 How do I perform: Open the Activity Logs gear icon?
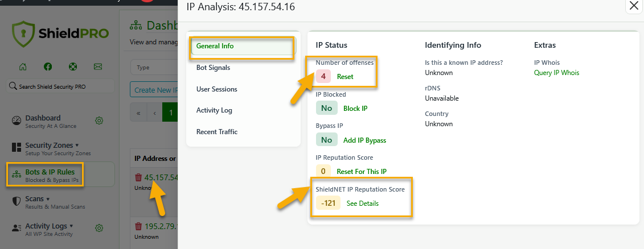pos(99,228)
